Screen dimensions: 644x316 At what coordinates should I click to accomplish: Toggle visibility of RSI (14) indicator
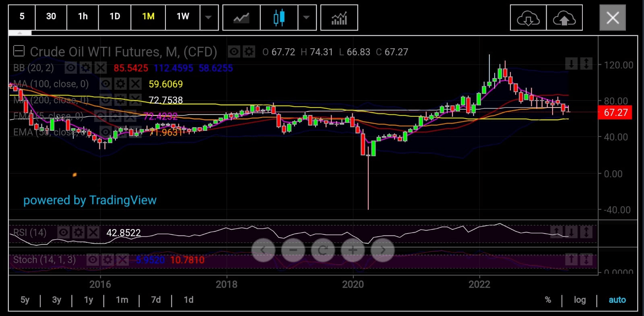64,232
